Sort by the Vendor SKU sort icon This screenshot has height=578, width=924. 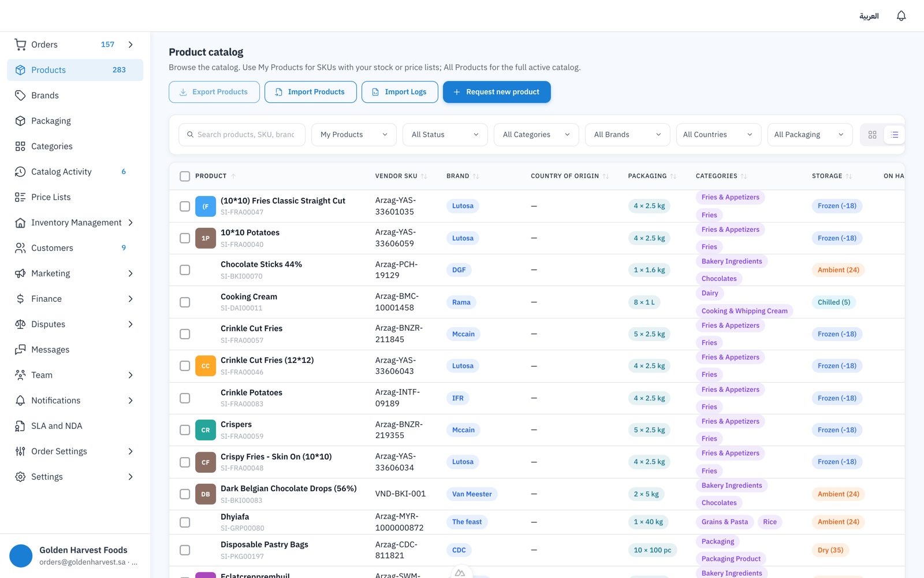424,176
